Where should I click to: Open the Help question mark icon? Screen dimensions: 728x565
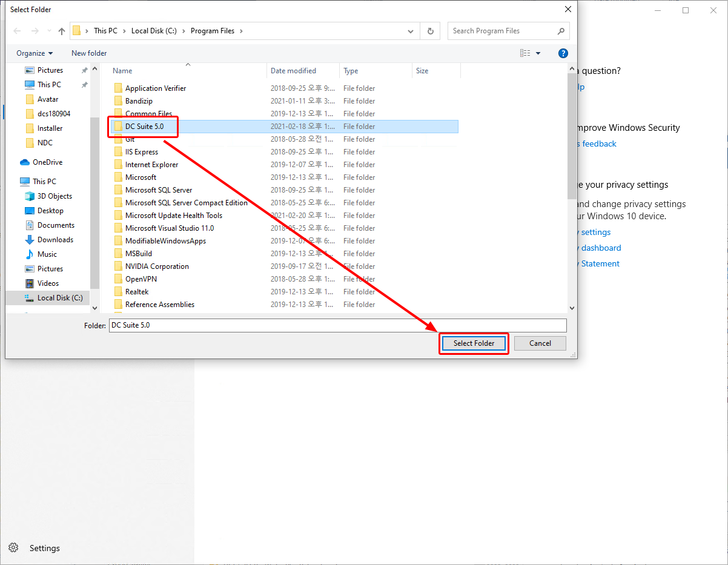click(x=563, y=53)
